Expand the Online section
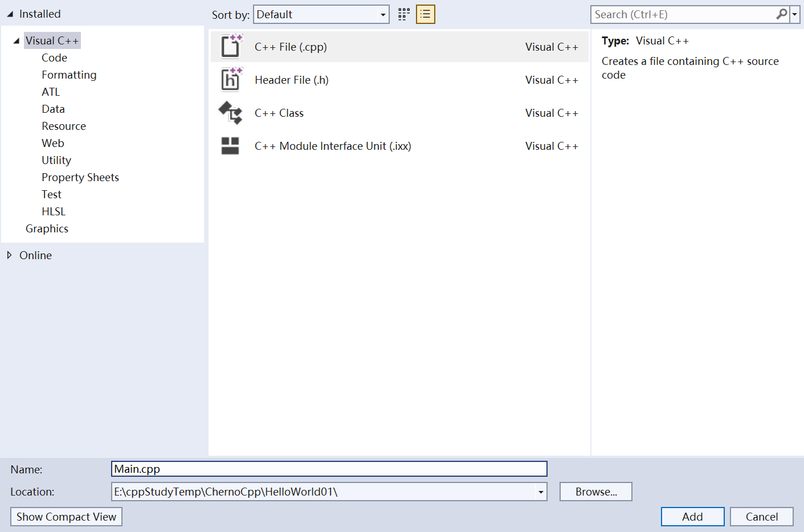Screen dimensions: 804x532 10,255
